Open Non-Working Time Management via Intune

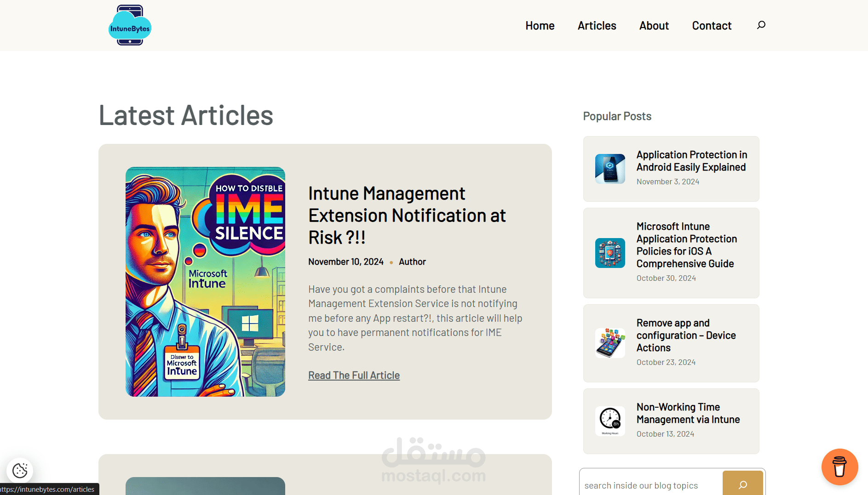688,413
